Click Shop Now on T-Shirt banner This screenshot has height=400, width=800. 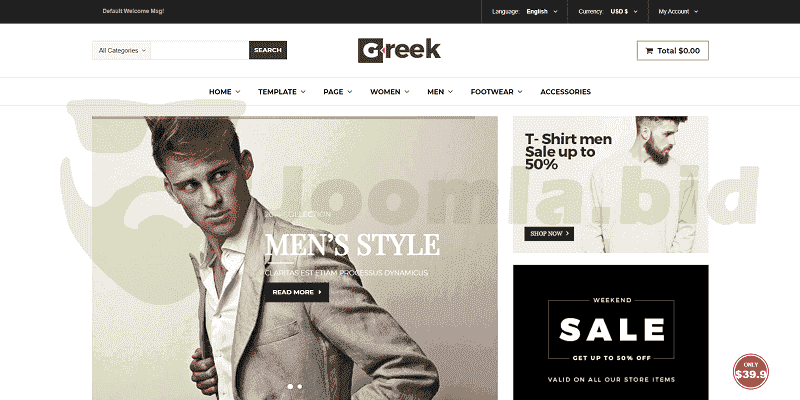pos(549,234)
